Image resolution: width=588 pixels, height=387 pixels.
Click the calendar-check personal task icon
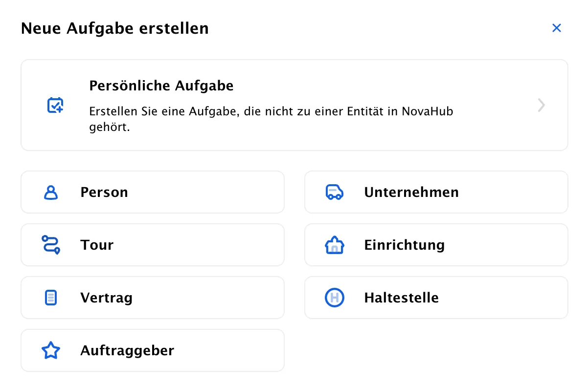click(55, 106)
